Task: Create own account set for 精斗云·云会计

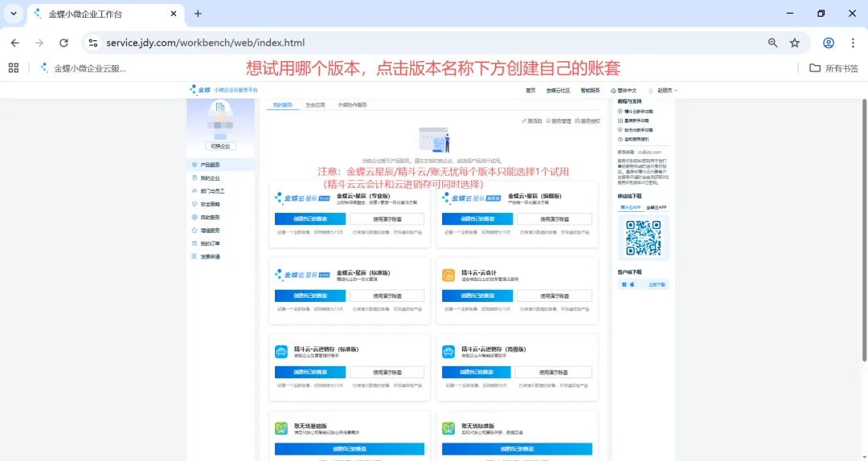Action: coord(477,296)
